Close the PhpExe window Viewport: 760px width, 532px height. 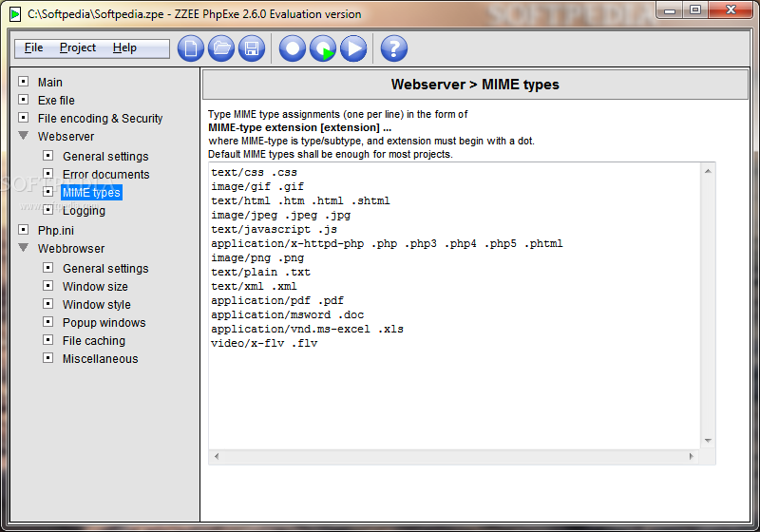731,10
